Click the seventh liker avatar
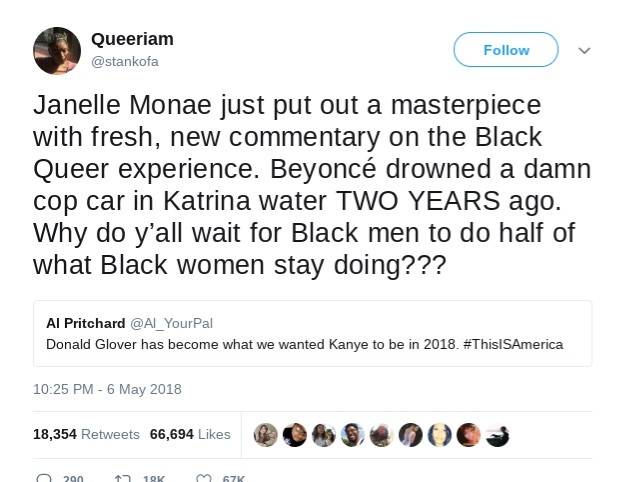Image resolution: width=629 pixels, height=482 pixels. click(439, 434)
